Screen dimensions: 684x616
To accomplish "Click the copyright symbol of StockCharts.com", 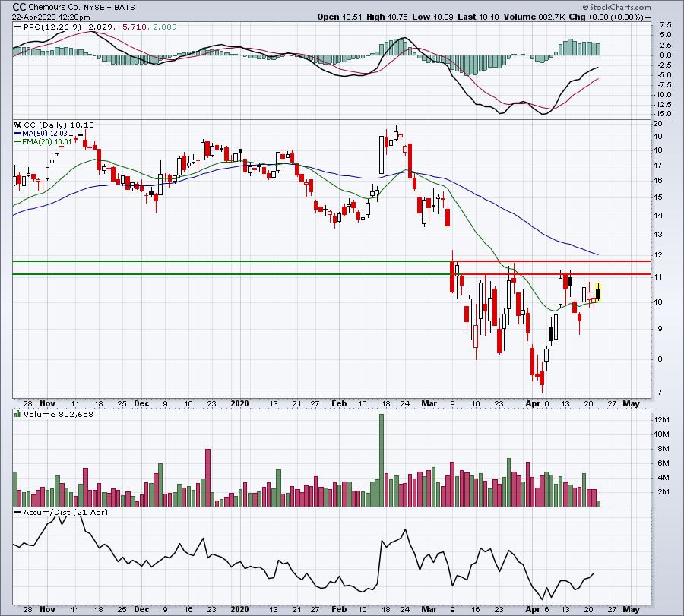I will (x=585, y=8).
